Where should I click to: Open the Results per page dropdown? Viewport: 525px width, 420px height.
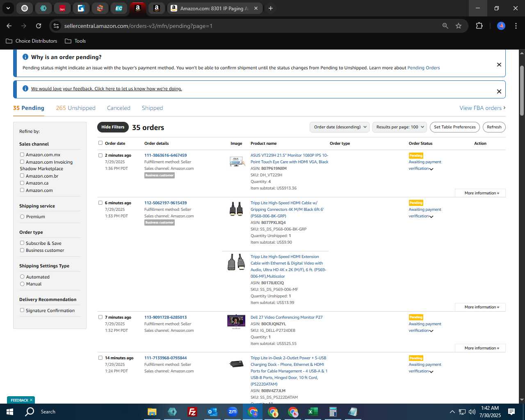[400, 127]
